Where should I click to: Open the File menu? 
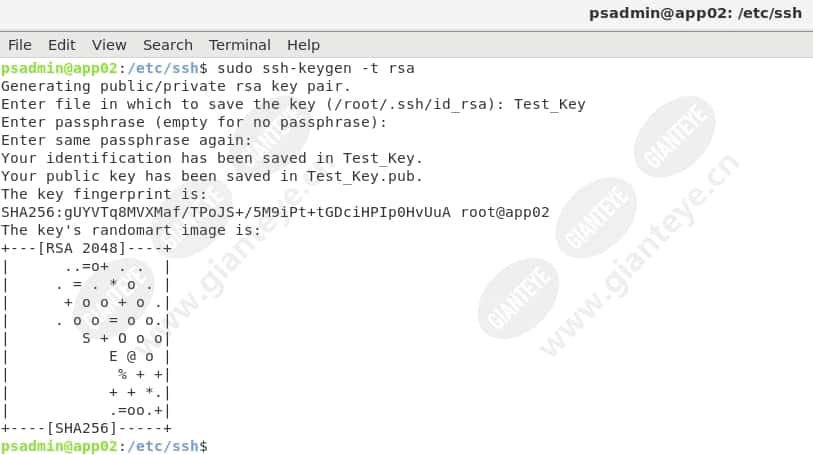click(x=20, y=45)
